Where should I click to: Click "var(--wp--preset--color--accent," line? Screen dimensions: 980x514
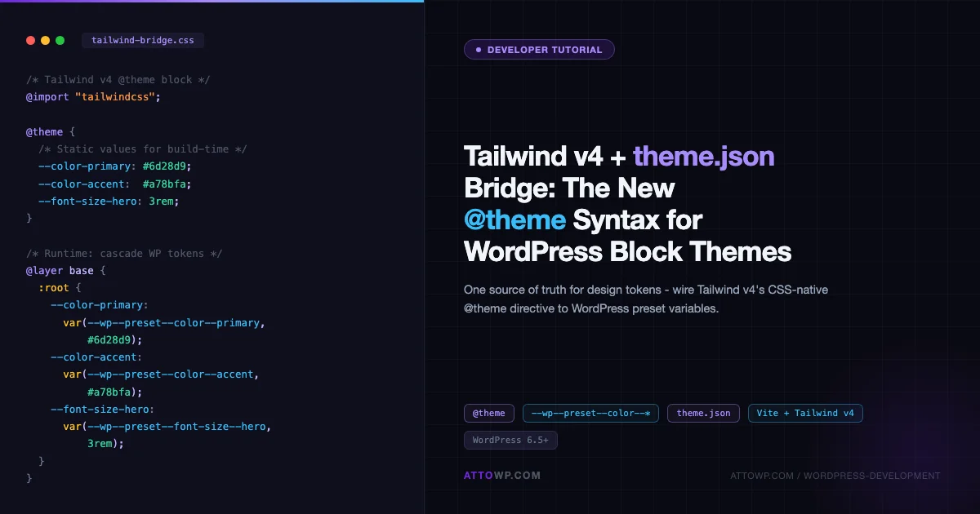pyautogui.click(x=161, y=374)
